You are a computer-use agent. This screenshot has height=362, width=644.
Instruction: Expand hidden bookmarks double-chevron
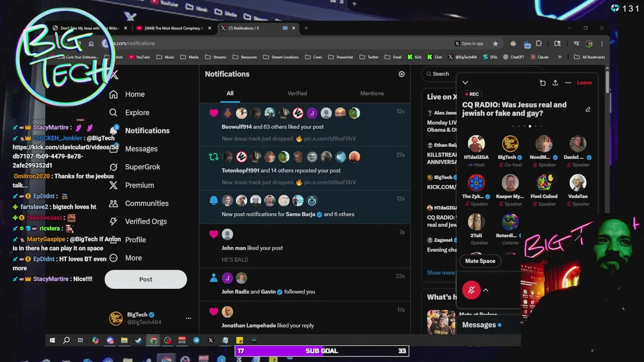click(x=559, y=57)
